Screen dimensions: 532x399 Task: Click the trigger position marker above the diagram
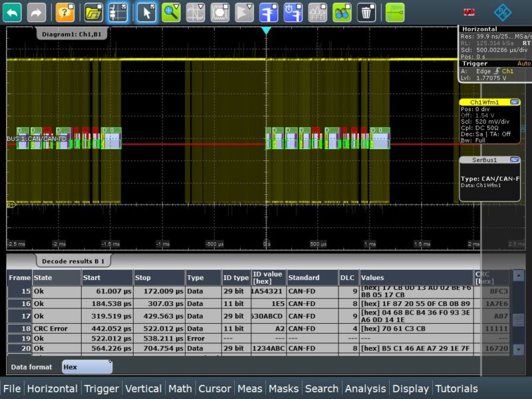point(267,30)
